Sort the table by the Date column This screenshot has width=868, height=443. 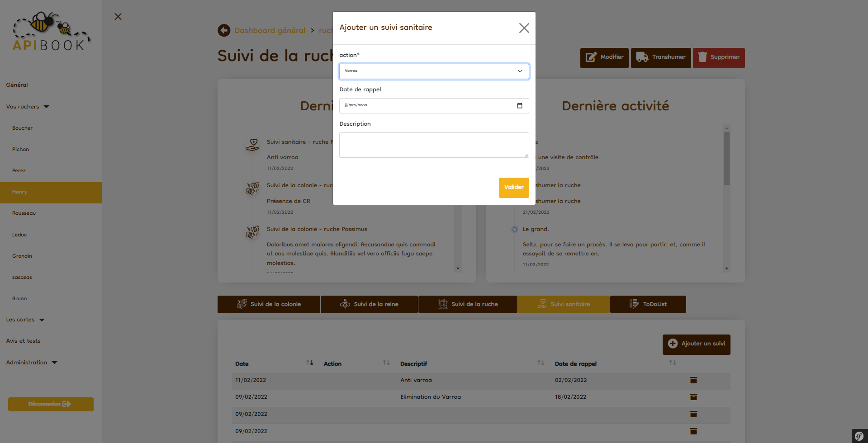tap(309, 363)
